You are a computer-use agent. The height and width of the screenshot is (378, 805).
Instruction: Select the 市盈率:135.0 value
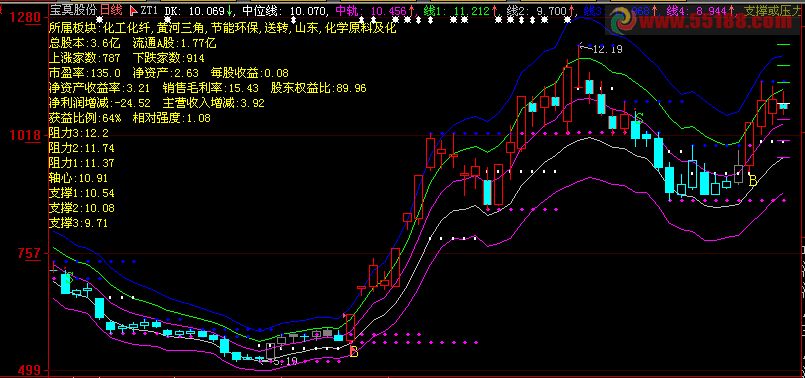85,73
